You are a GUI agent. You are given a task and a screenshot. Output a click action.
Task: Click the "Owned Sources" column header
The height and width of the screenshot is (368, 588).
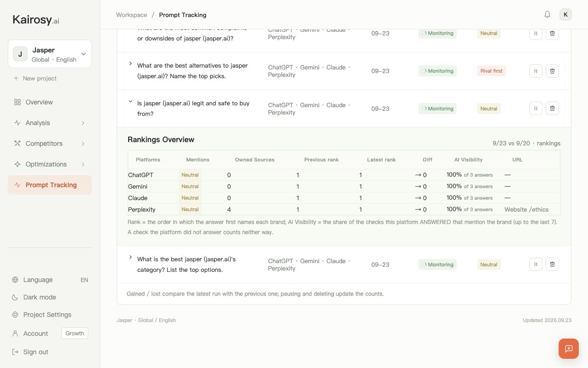254,160
